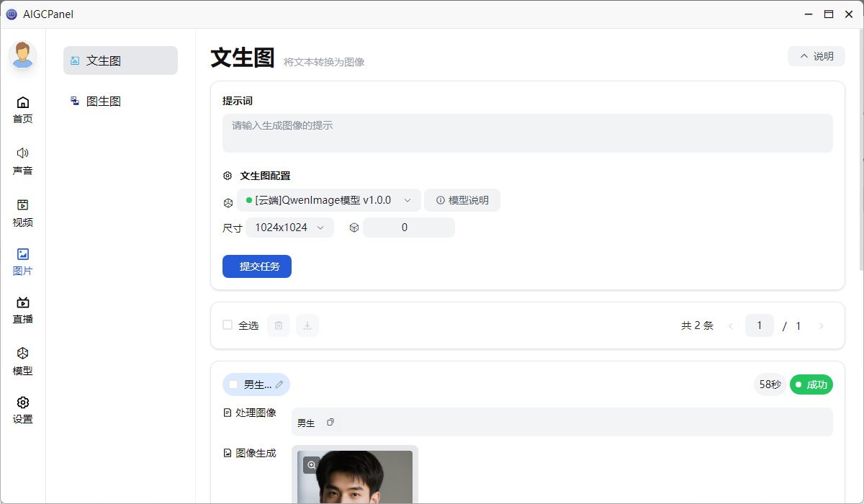This screenshot has height=504, width=864.
Task: Click the 提示词 prompt input field
Action: point(527,133)
